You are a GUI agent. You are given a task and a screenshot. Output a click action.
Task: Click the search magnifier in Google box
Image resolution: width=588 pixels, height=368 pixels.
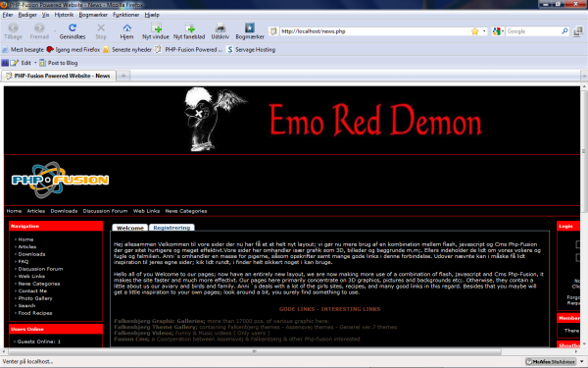coord(564,31)
